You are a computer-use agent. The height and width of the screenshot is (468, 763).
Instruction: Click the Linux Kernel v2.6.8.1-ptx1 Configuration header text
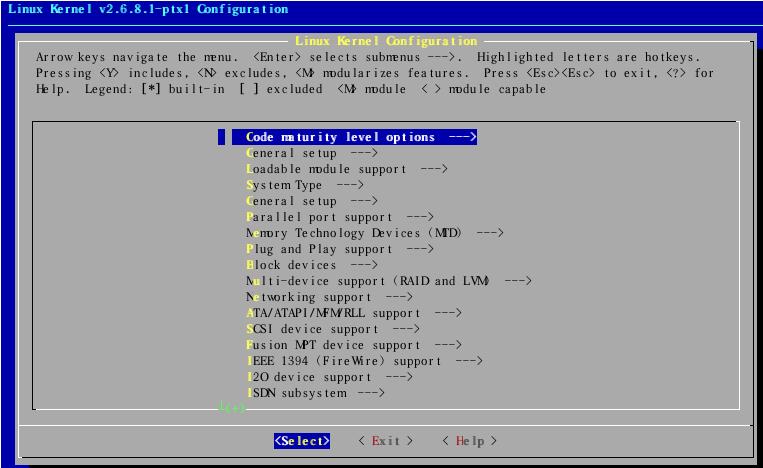[x=148, y=9]
